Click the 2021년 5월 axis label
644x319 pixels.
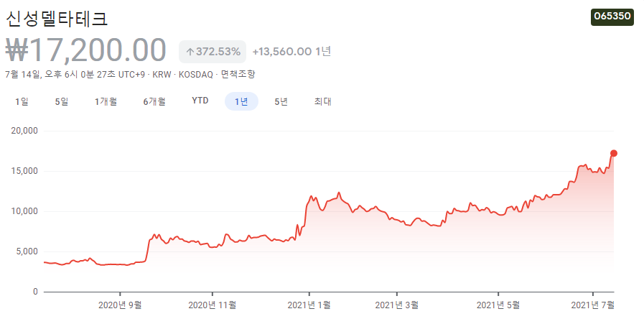(x=498, y=305)
